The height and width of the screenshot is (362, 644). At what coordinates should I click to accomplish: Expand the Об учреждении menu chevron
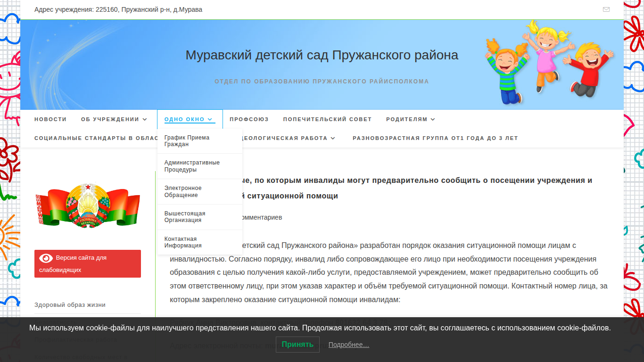(x=145, y=120)
